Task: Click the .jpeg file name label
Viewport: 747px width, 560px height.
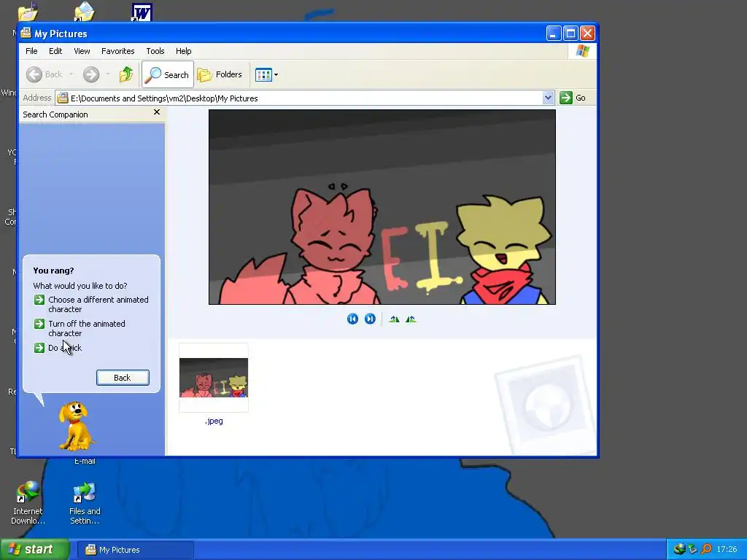Action: point(214,421)
